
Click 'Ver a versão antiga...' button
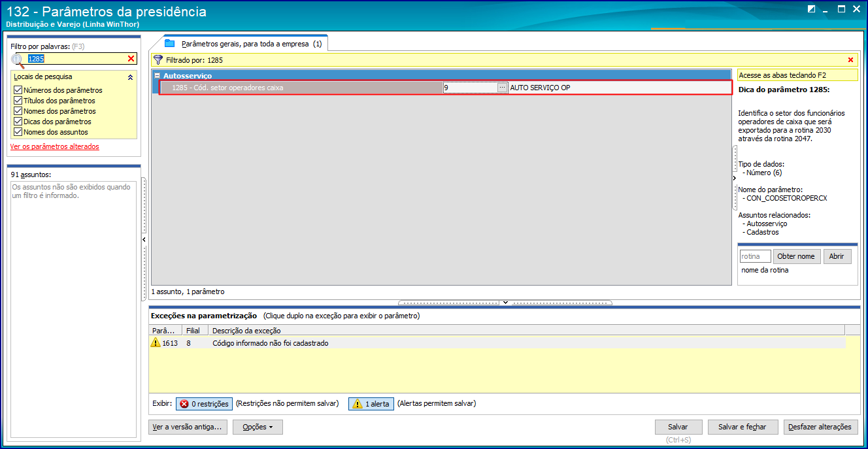(188, 427)
